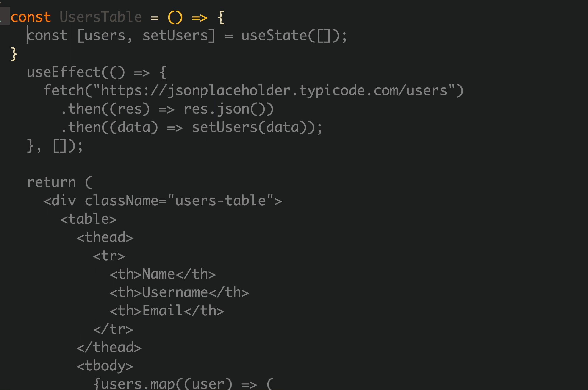Image resolution: width=588 pixels, height=390 pixels.
Task: Click the "users-table" string value
Action: 221,201
